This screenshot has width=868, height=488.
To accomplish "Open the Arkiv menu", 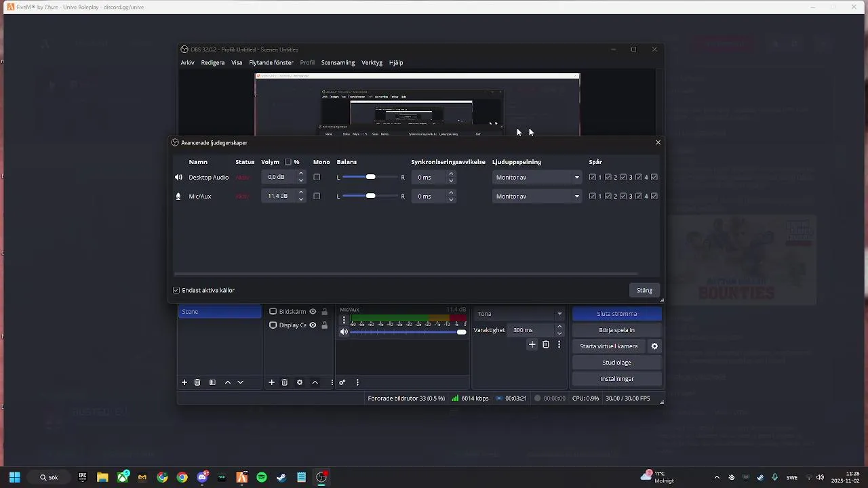I will (x=187, y=62).
